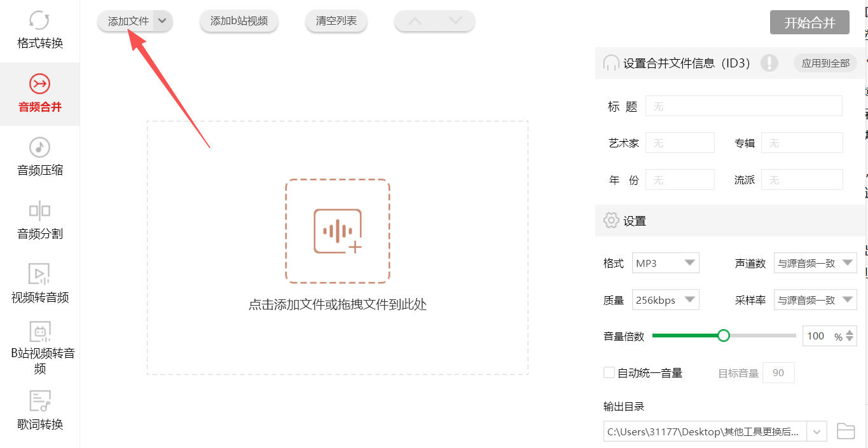This screenshot has width=868, height=448.
Task: Open the 质量 256kbps quality dropdown
Action: click(666, 300)
